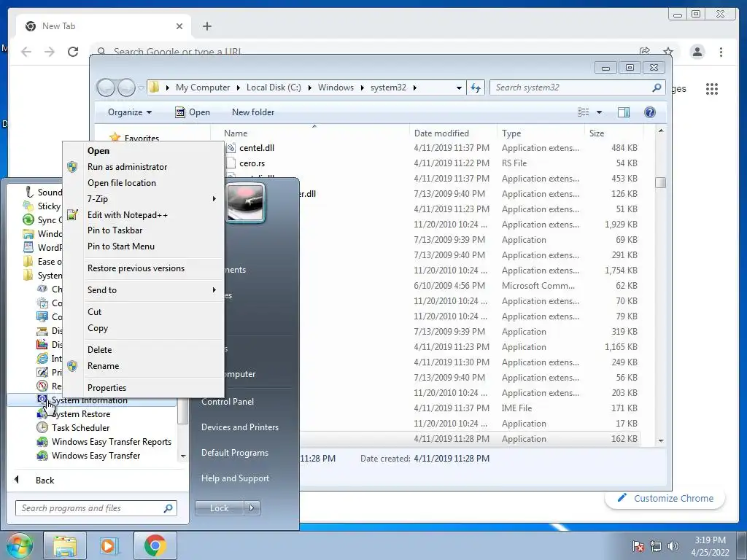Open Devices and Printers
Viewport: 747px width, 560px height.
[239, 427]
